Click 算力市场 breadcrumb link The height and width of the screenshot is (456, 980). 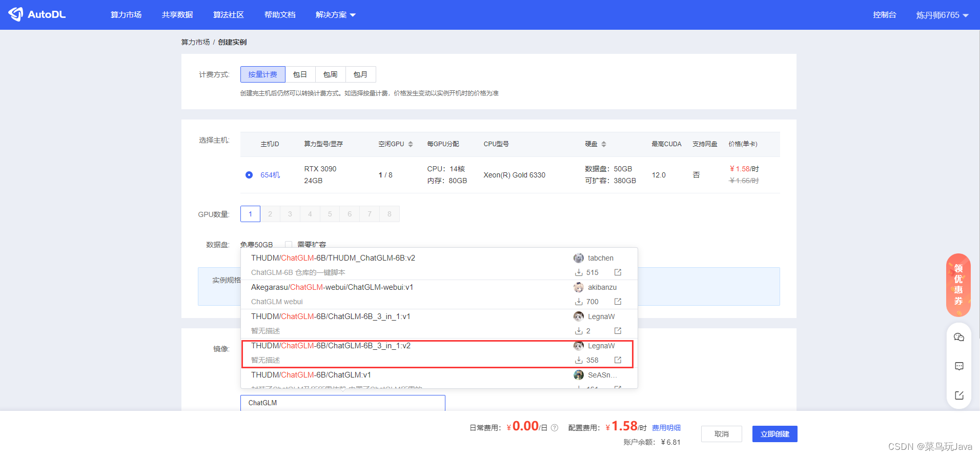pyautogui.click(x=195, y=42)
